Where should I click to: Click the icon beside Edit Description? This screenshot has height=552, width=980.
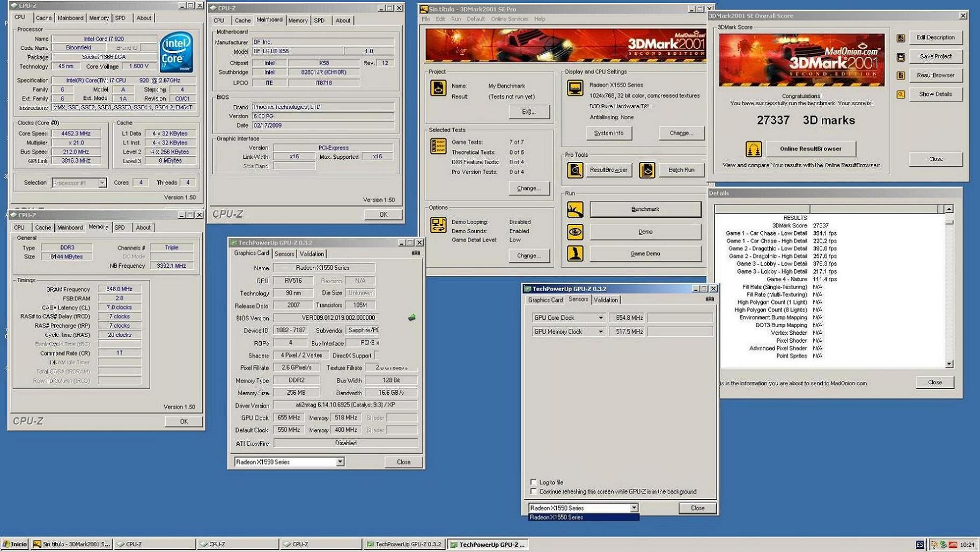pos(901,38)
